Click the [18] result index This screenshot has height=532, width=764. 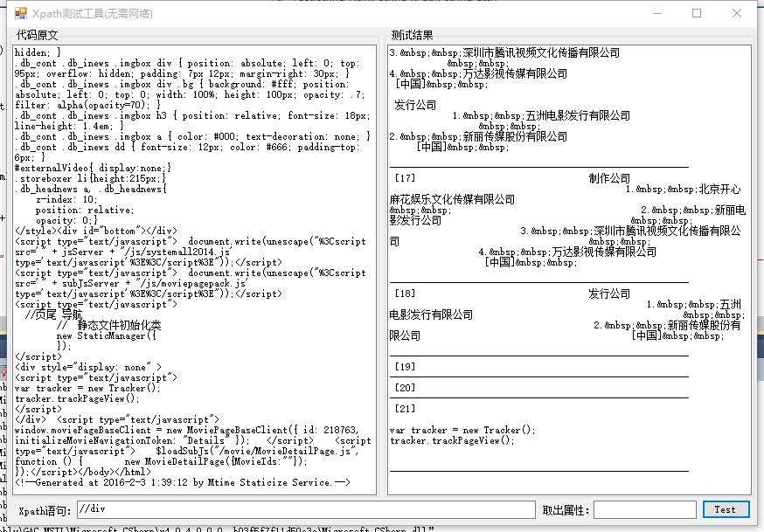tap(405, 294)
